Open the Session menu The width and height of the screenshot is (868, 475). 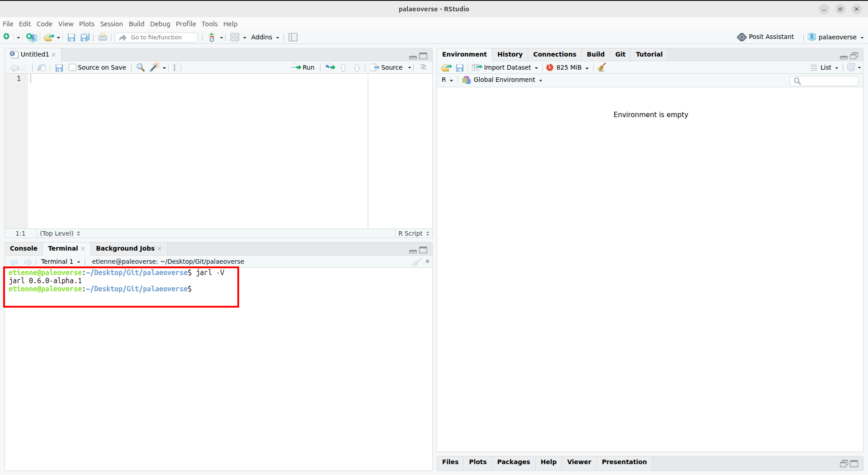pos(112,24)
